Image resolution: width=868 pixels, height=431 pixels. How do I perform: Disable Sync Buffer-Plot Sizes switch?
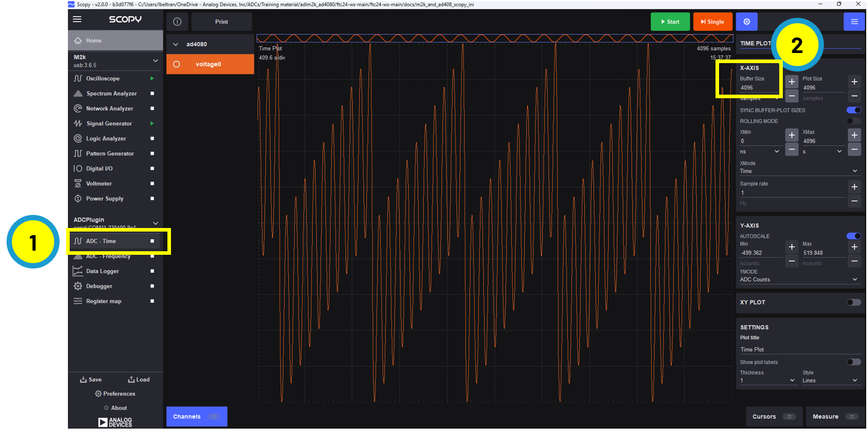(854, 110)
